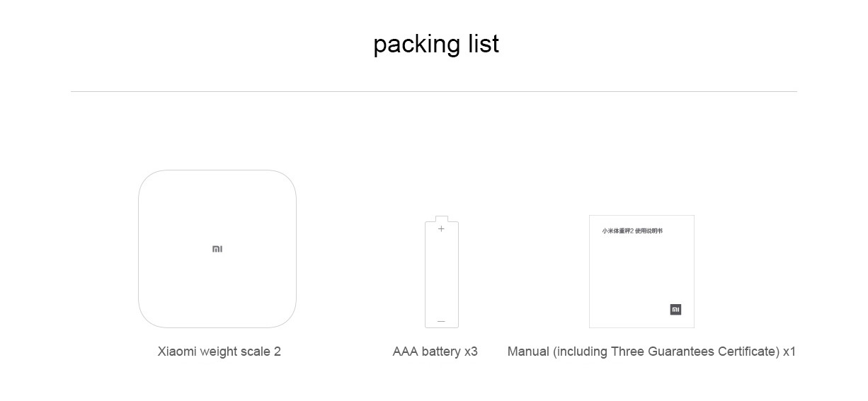This screenshot has height=401, width=868.
Task: Click the minus sign on the battery
Action: pos(441,321)
